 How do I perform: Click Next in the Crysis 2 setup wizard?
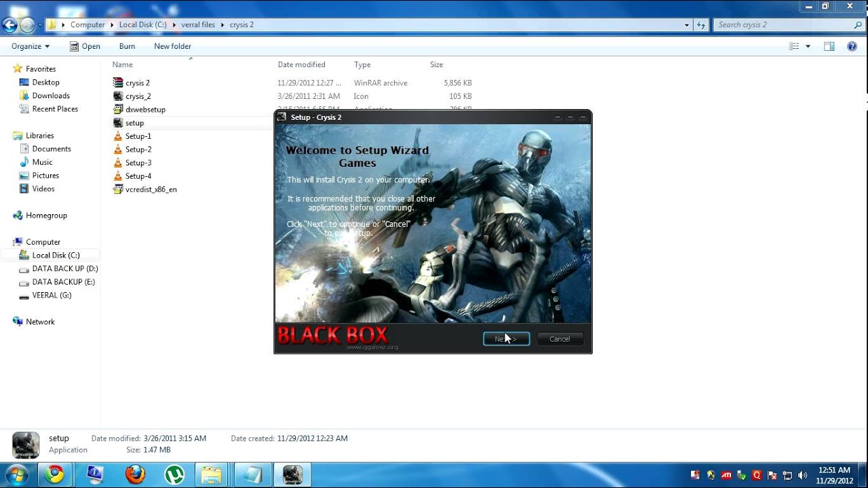click(506, 339)
